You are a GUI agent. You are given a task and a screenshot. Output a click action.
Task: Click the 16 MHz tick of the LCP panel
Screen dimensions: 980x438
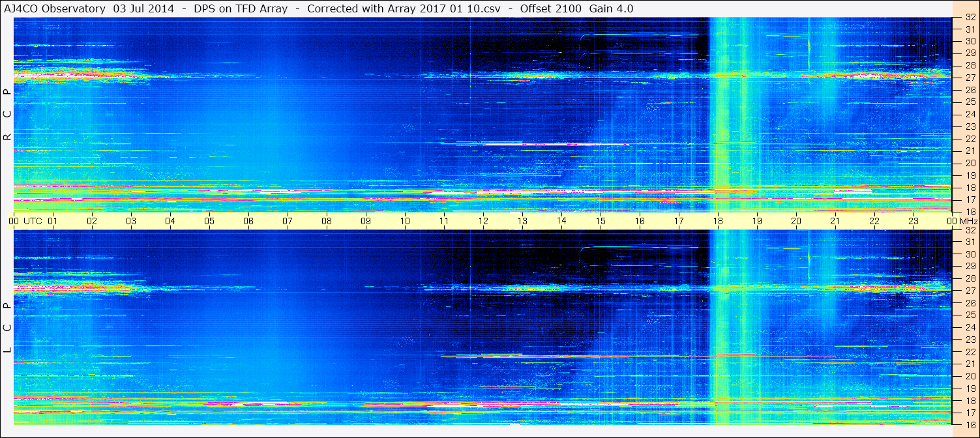(x=970, y=424)
